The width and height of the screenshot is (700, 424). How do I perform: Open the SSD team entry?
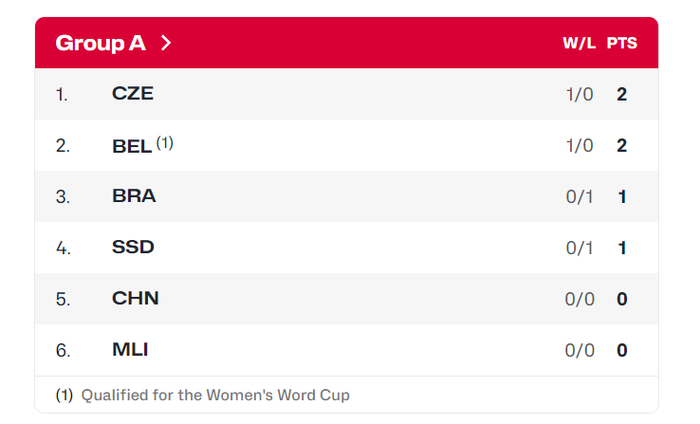[133, 248]
